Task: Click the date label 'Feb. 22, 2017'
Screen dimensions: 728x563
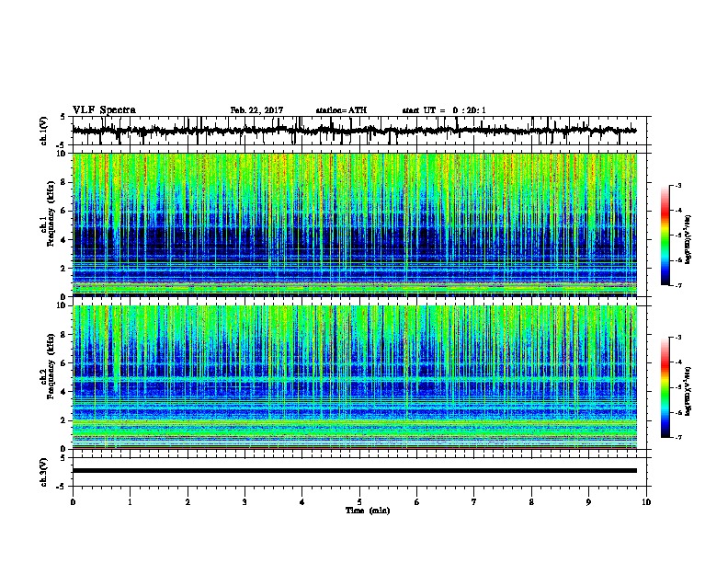Action: (x=256, y=110)
